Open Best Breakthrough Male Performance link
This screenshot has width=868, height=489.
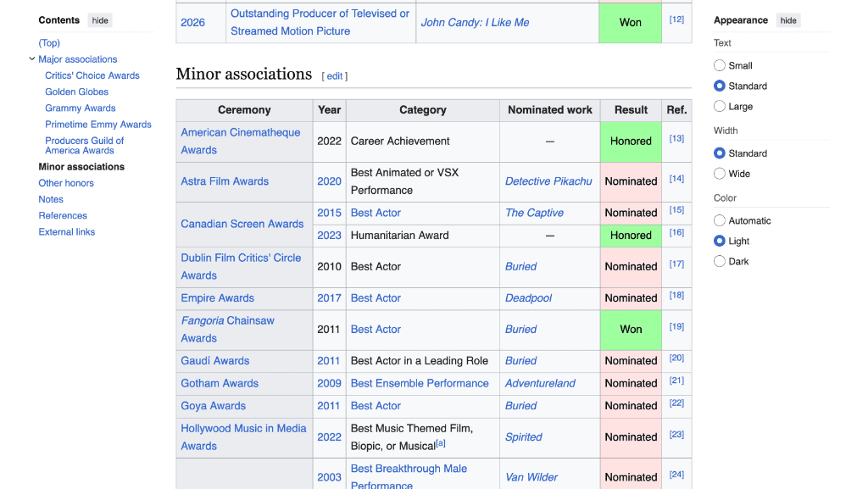[409, 477]
